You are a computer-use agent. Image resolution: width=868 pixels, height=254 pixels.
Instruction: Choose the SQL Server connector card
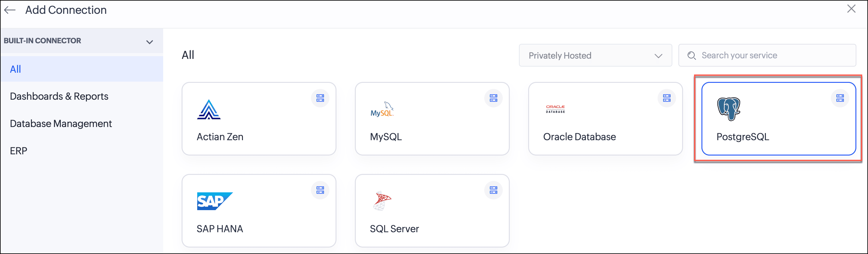pyautogui.click(x=432, y=210)
